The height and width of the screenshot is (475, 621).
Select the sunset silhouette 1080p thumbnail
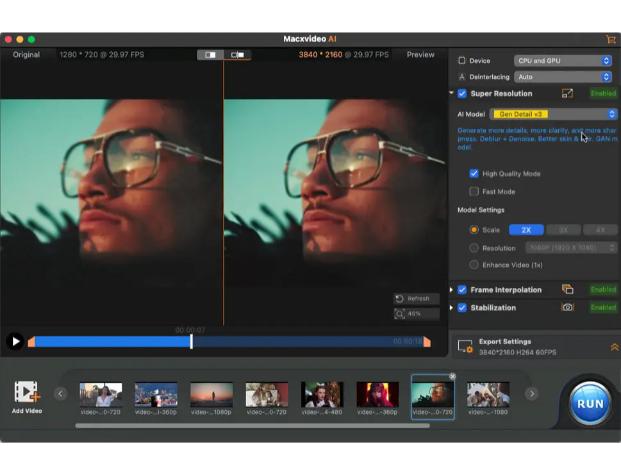tap(211, 395)
